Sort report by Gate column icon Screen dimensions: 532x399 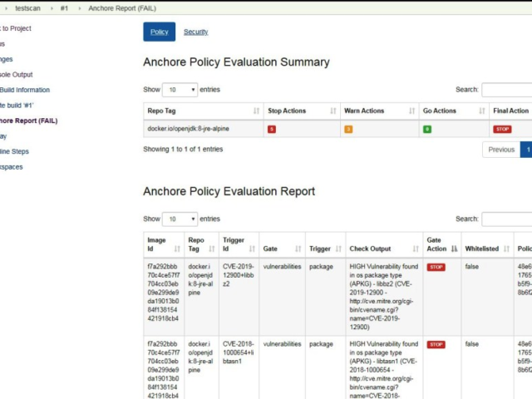[x=298, y=249]
